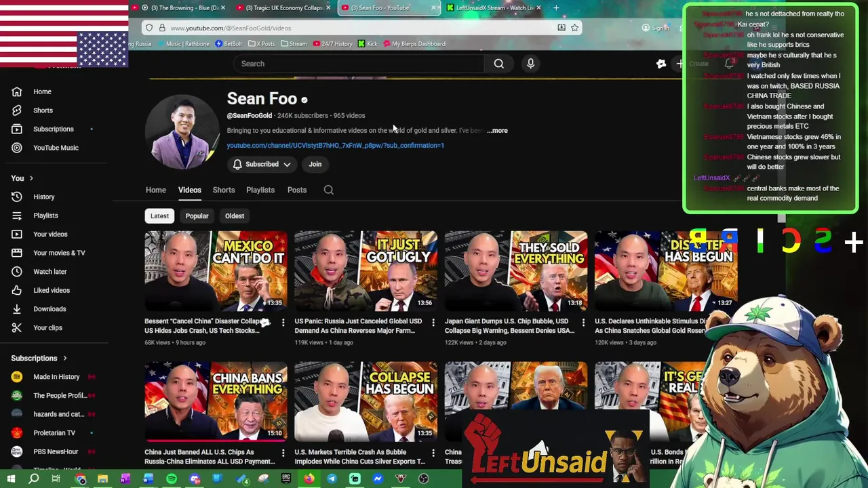Viewport: 868px width, 488px height.
Task: Expand the Subscriptions section chevron
Action: 65,358
